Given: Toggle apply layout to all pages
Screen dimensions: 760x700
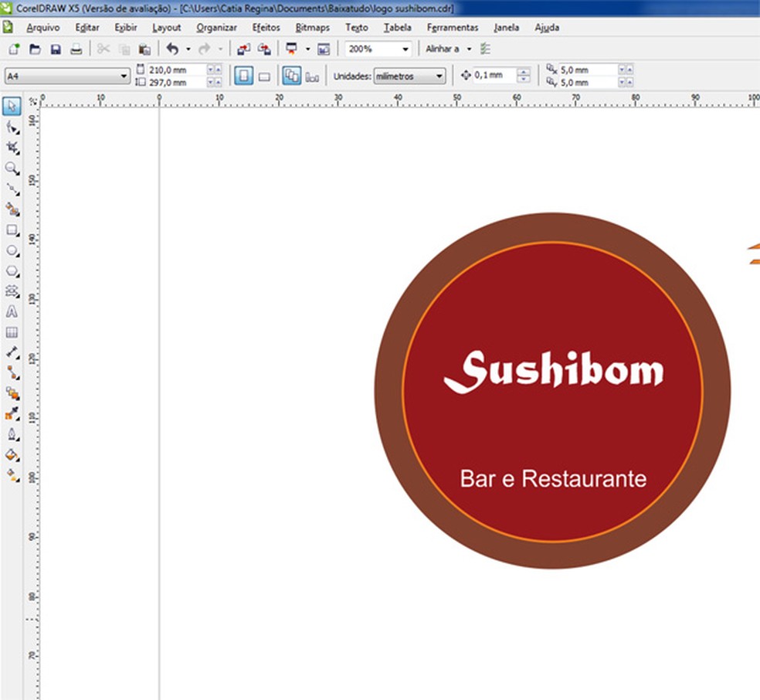Looking at the screenshot, I should click(x=291, y=76).
